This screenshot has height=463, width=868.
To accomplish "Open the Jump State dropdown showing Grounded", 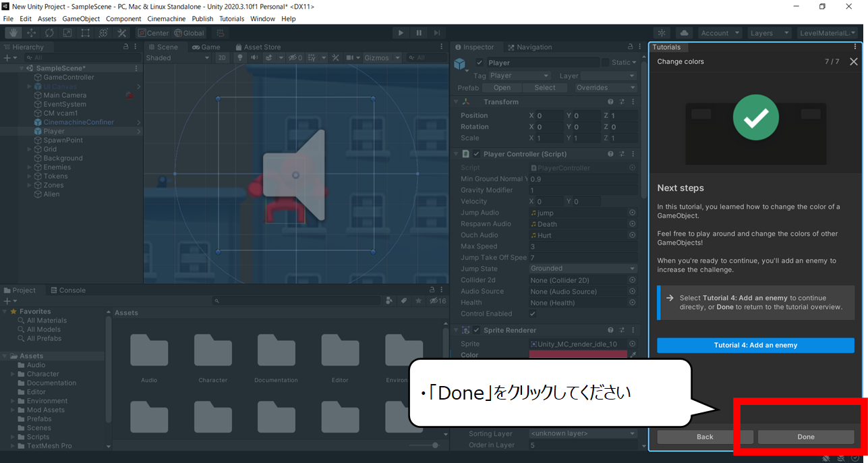I will pos(583,269).
